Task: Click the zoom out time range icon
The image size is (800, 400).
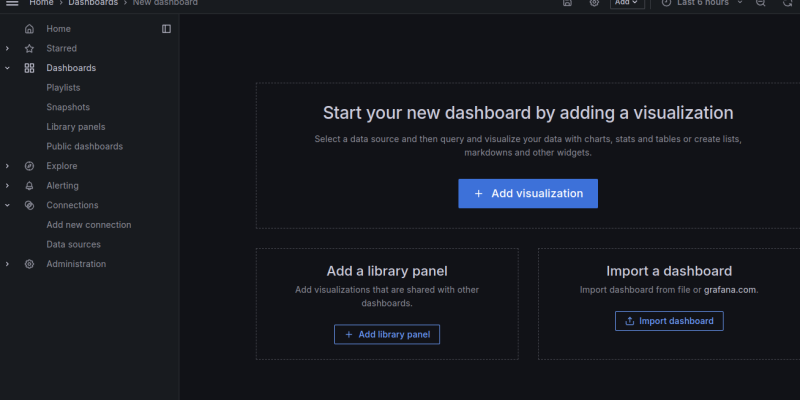Action: click(760, 3)
